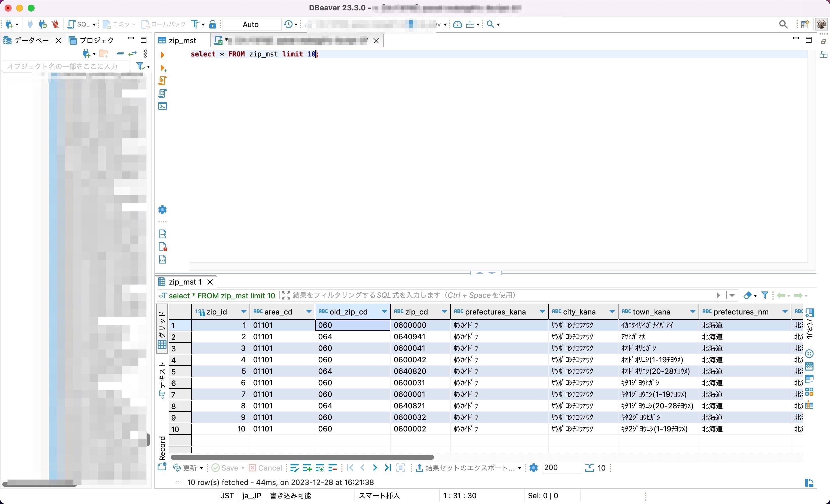Switch to the zip_mst editor tab

[x=182, y=40]
